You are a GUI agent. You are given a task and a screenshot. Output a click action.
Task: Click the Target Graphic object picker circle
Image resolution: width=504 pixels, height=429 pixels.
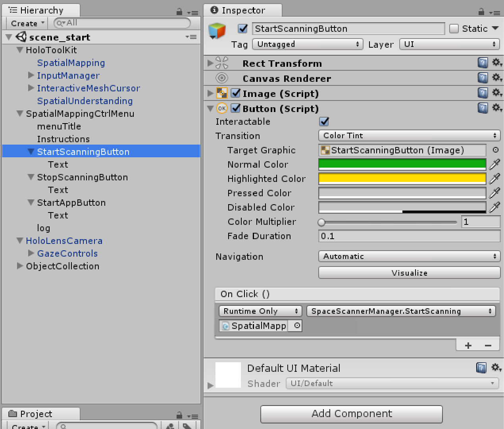(x=496, y=150)
